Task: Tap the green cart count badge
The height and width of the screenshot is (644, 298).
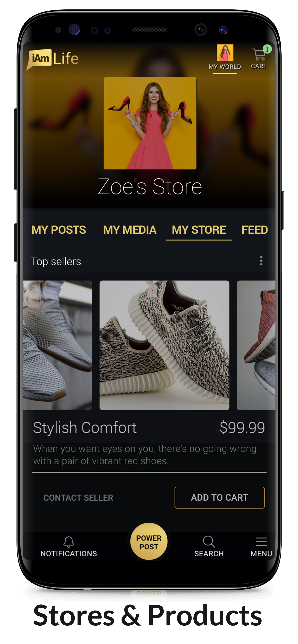Action: coord(267,49)
